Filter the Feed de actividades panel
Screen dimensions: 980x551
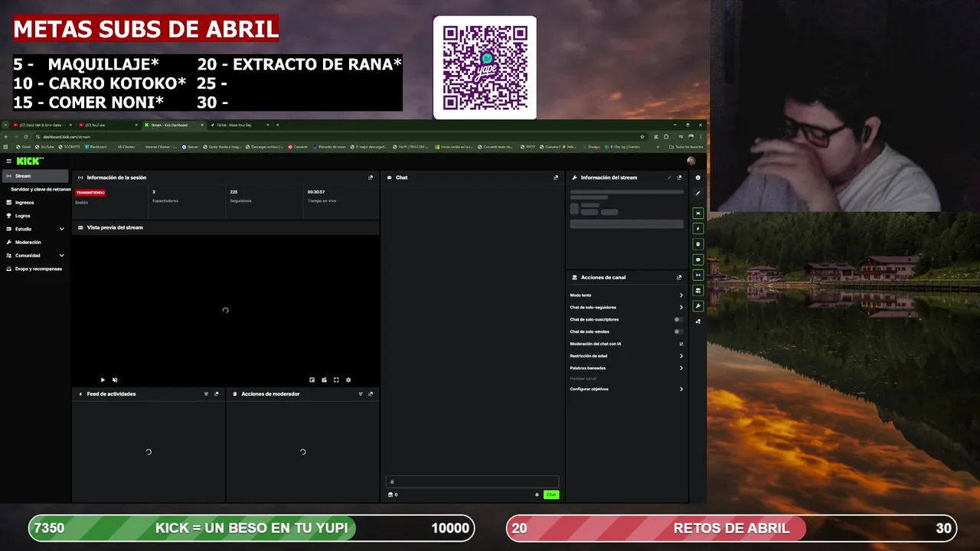click(206, 394)
